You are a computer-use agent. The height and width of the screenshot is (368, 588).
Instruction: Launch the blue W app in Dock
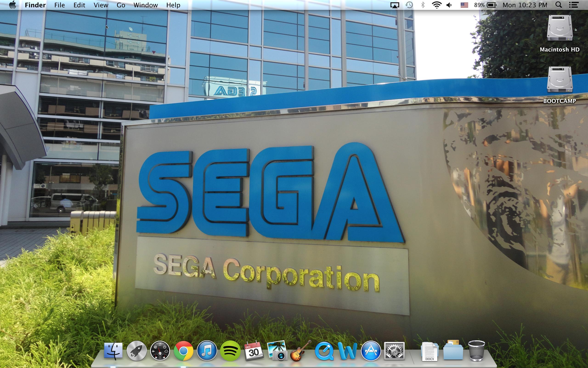point(348,351)
